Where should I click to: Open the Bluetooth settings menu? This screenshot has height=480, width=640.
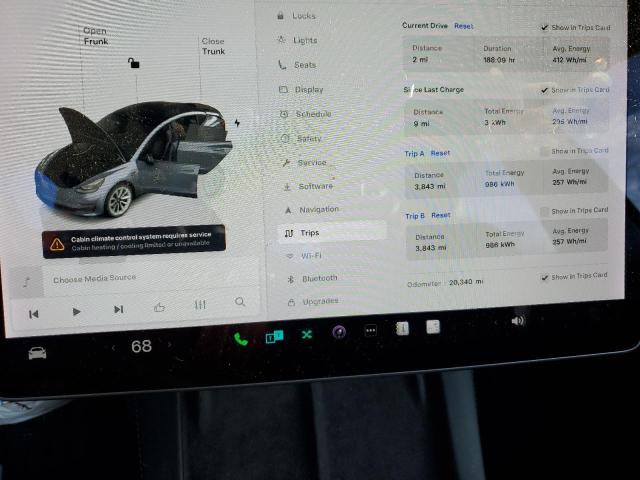pos(313,278)
